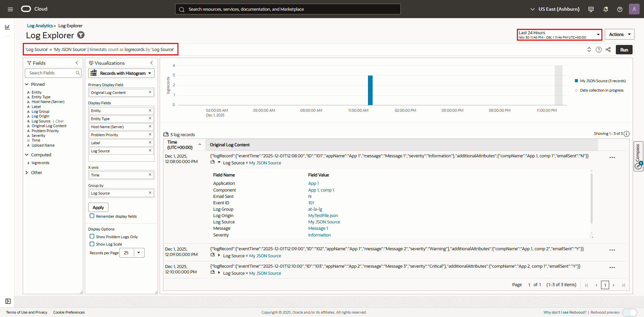Open row actions menu for first log record
Image resolution: width=644 pixels, height=317 pixels.
[612, 157]
